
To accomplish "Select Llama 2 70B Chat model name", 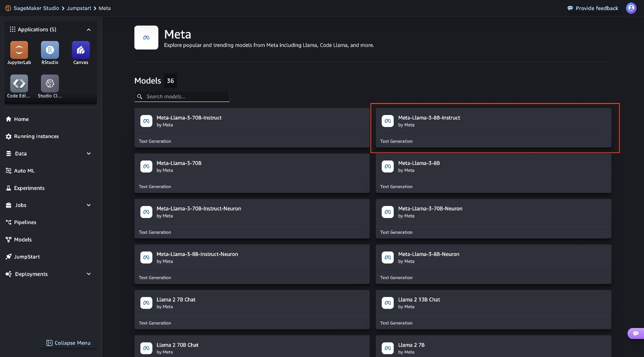I will click(177, 345).
